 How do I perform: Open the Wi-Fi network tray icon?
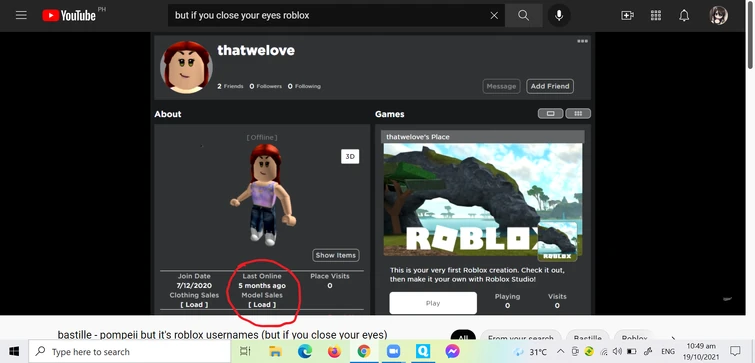coord(603,352)
